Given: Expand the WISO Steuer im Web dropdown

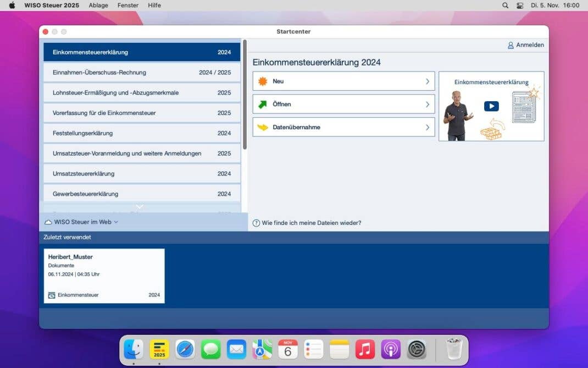Looking at the screenshot, I should [x=116, y=222].
